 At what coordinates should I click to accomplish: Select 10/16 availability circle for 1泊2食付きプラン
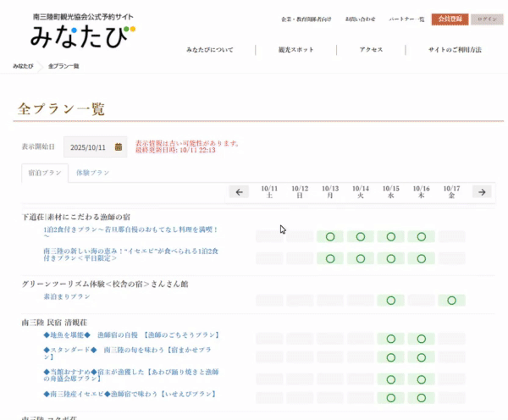[x=421, y=237]
